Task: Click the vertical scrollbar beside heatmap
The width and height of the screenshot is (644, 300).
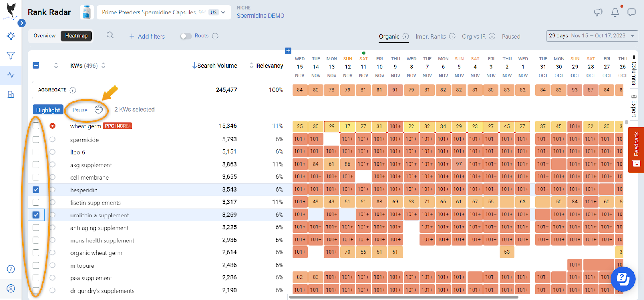Action: [627, 122]
